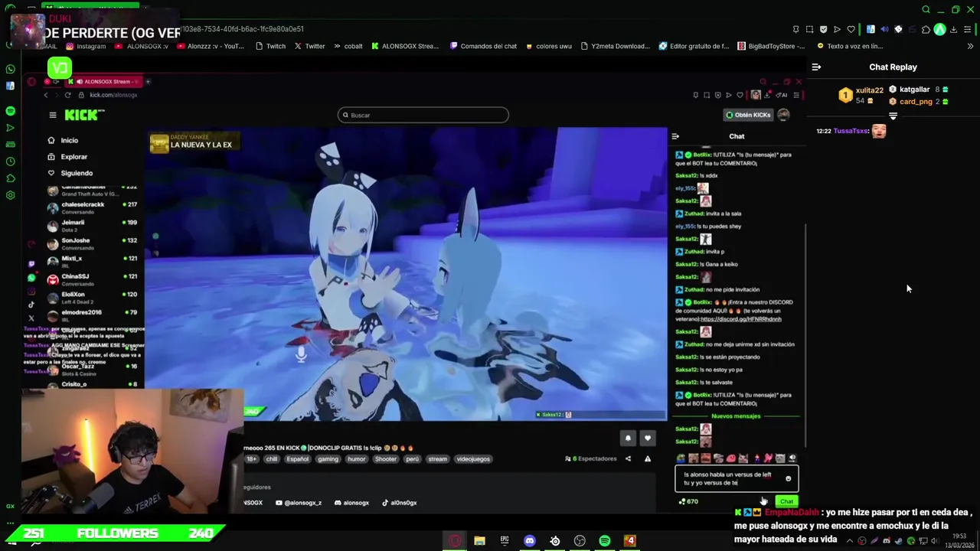The height and width of the screenshot is (551, 980).
Task: Click the search icon in the browser title bar
Action: point(926,10)
